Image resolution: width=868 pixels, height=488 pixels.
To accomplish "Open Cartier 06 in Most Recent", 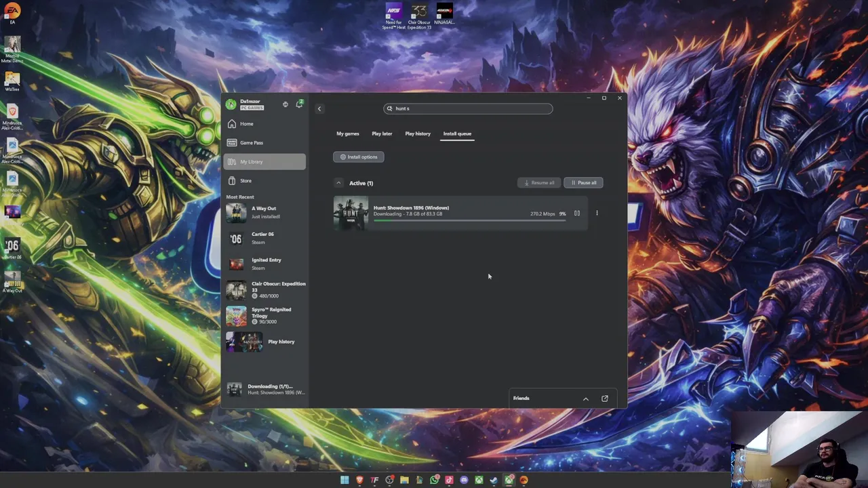I will coord(265,239).
